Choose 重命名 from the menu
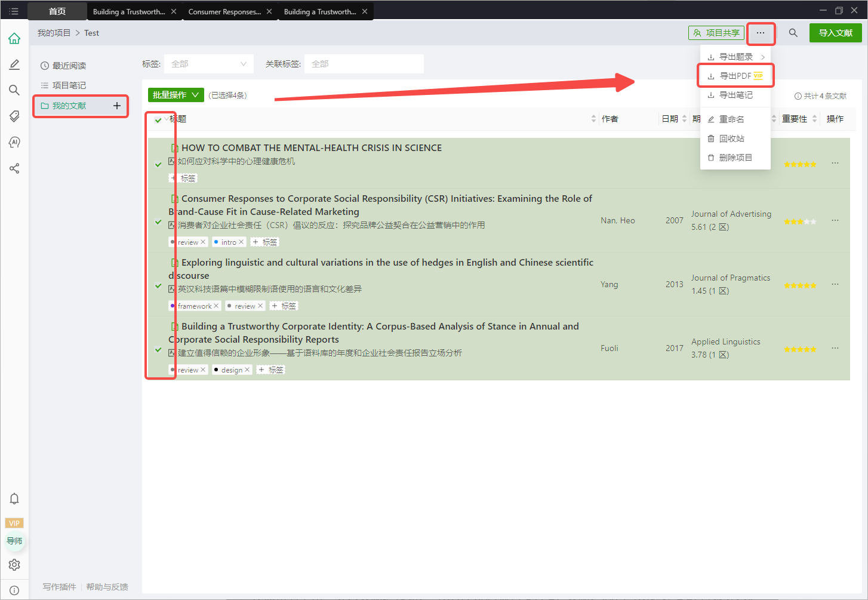Viewport: 868px width, 600px height. pyautogui.click(x=735, y=119)
